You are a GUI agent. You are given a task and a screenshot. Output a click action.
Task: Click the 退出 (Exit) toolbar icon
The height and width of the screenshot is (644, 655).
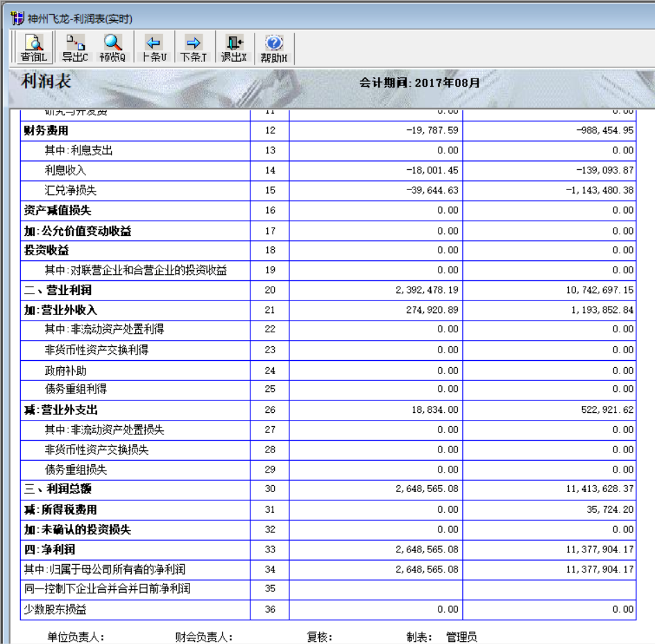pos(234,48)
